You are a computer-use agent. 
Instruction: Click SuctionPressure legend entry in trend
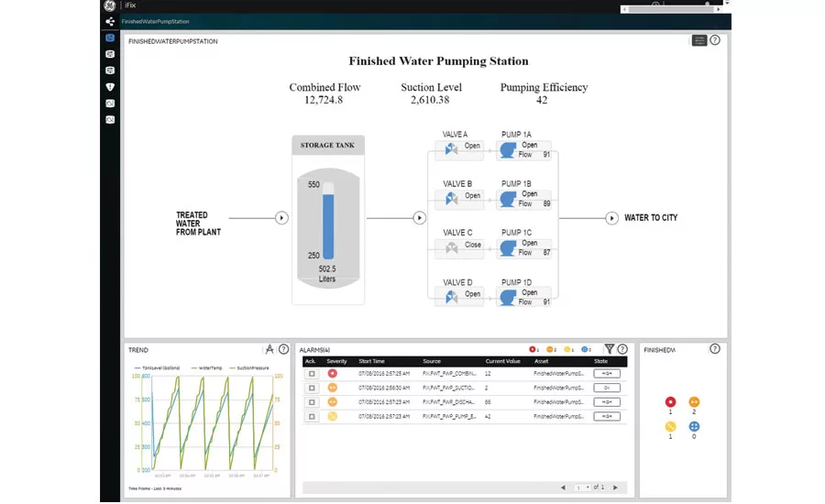249,368
